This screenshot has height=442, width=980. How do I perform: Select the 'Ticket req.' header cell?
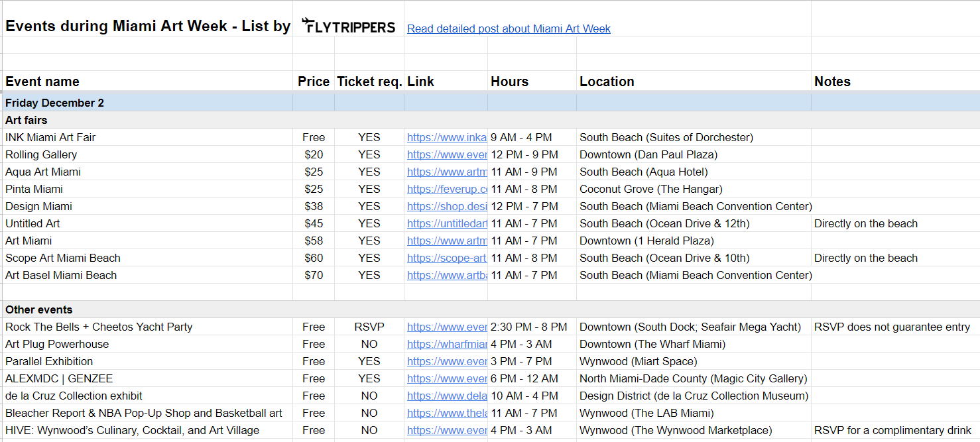(x=369, y=82)
